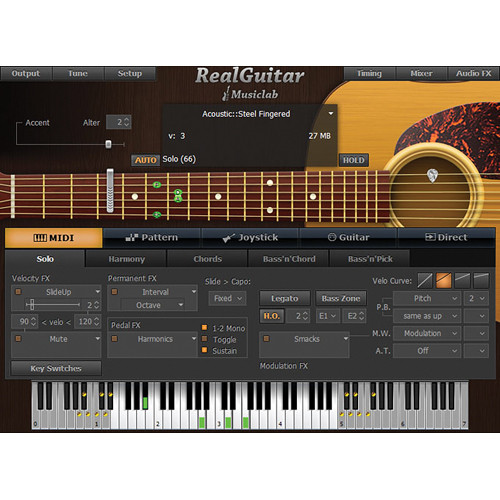Expand the Fixed capo dropdown
Image resolution: width=500 pixels, height=500 pixels.
[228, 298]
